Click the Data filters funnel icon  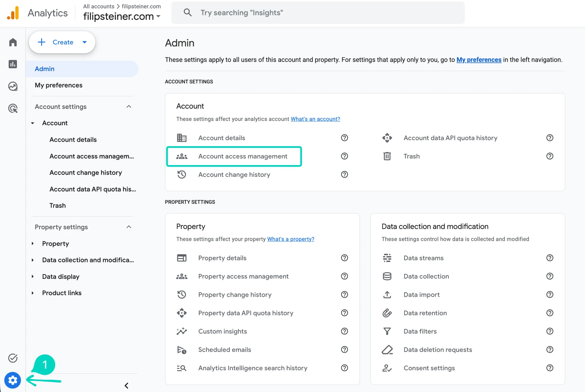click(387, 331)
